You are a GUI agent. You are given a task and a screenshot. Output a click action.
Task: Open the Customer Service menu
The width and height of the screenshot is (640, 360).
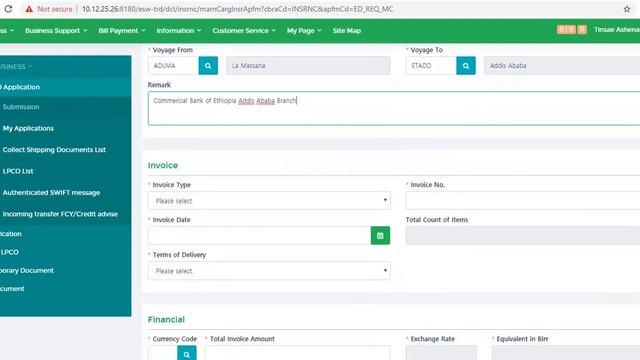(x=244, y=31)
